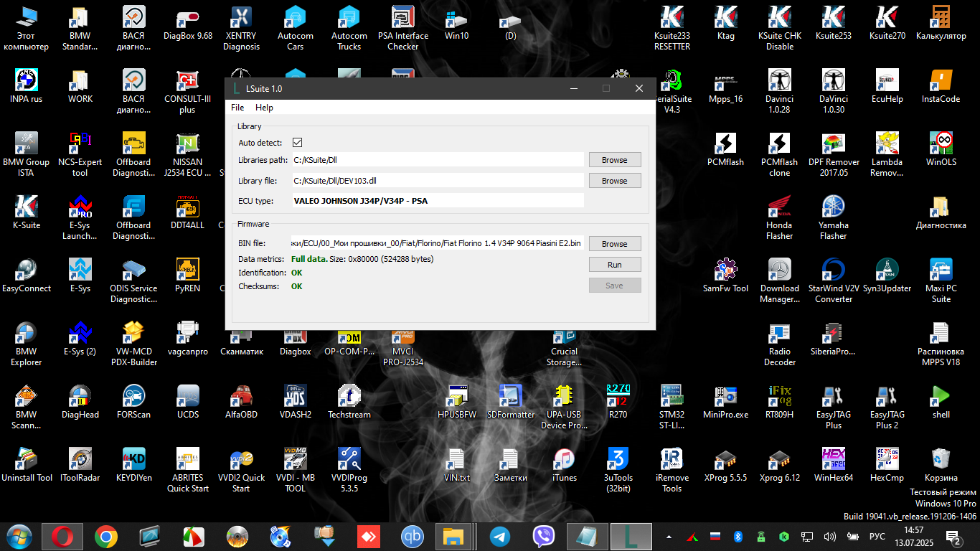This screenshot has height=551, width=980.
Task: Click the BIN file path field
Action: (x=438, y=244)
